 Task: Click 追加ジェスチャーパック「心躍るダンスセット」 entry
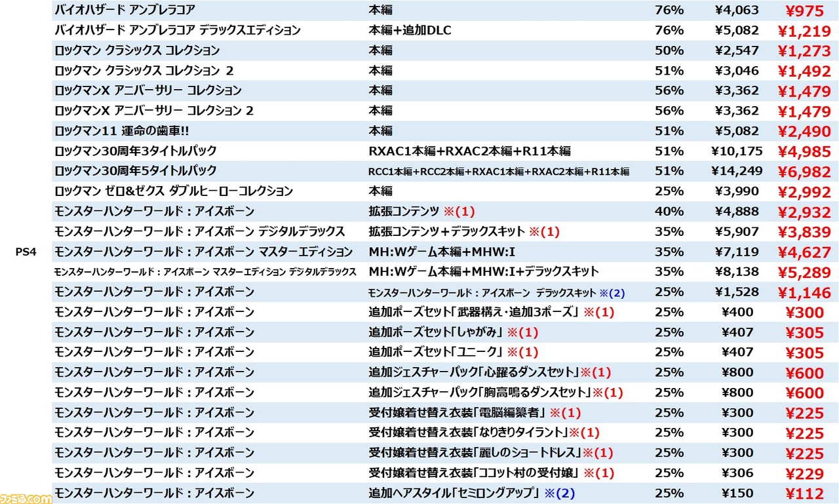(490, 373)
